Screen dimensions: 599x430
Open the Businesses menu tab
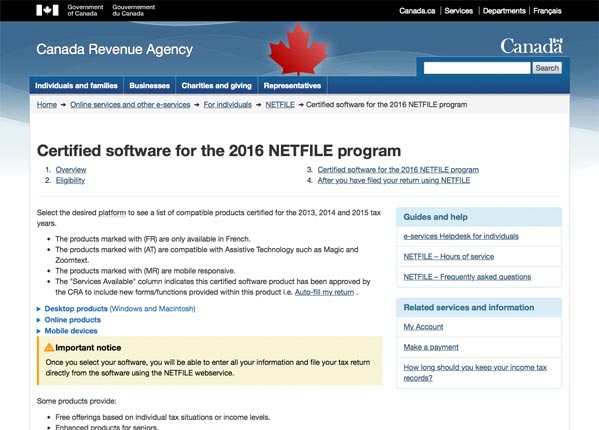[x=149, y=86]
